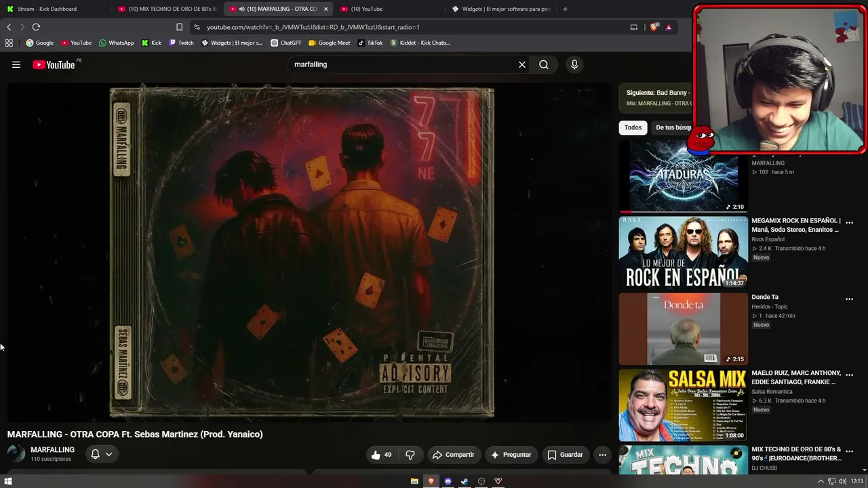868x488 pixels.
Task: Open WhatsApp bookmark
Action: coord(117,43)
